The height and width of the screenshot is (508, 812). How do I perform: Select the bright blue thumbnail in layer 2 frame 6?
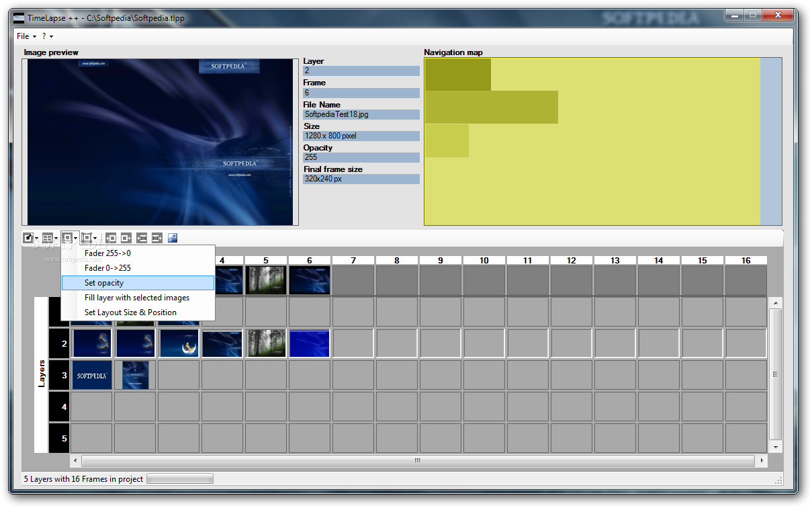click(x=310, y=343)
